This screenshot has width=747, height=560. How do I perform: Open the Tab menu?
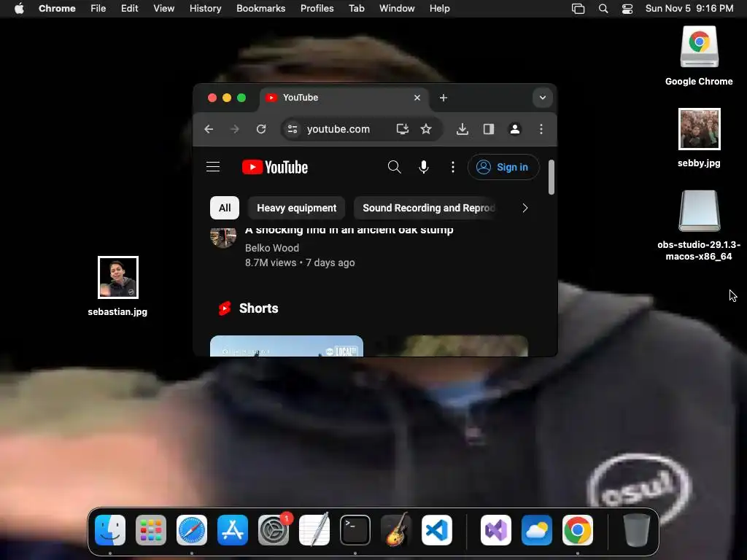coord(356,9)
